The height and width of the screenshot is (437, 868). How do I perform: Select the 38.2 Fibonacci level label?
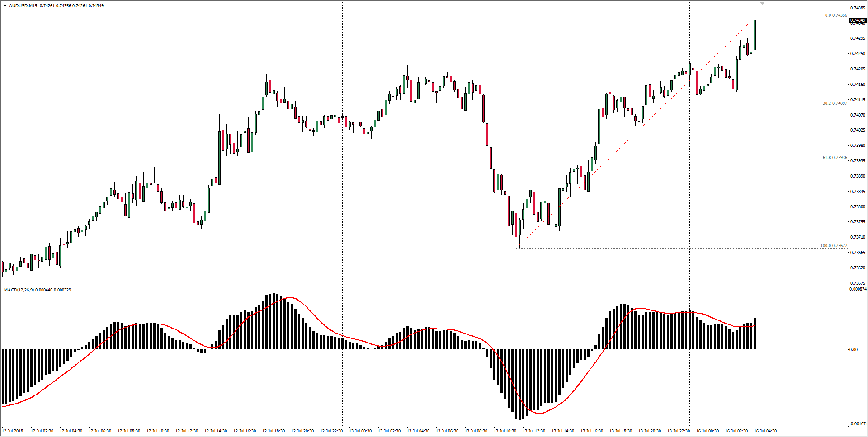coord(834,103)
